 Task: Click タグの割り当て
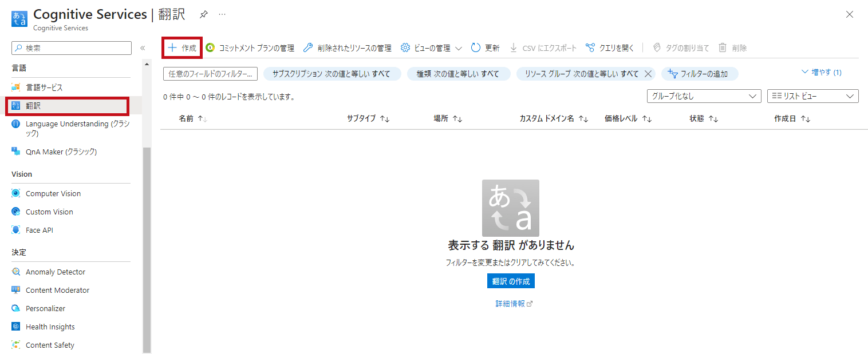(681, 48)
